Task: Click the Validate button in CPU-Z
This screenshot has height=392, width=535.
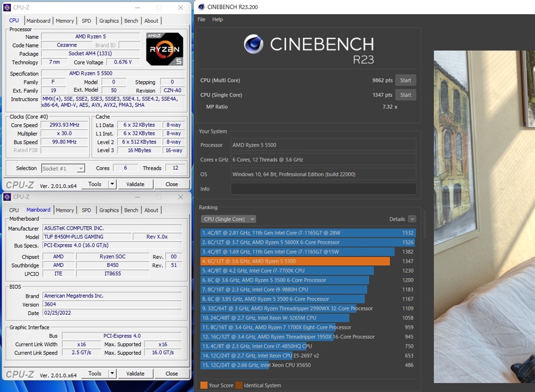Action: click(135, 184)
